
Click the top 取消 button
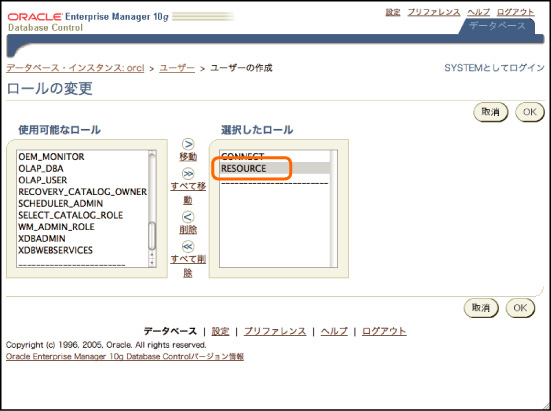click(x=491, y=112)
